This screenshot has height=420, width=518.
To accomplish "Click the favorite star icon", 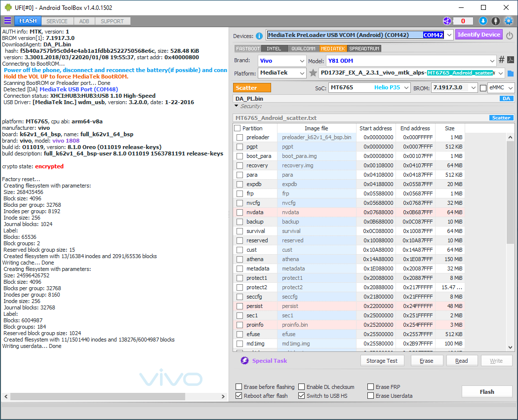I will pyautogui.click(x=313, y=73).
